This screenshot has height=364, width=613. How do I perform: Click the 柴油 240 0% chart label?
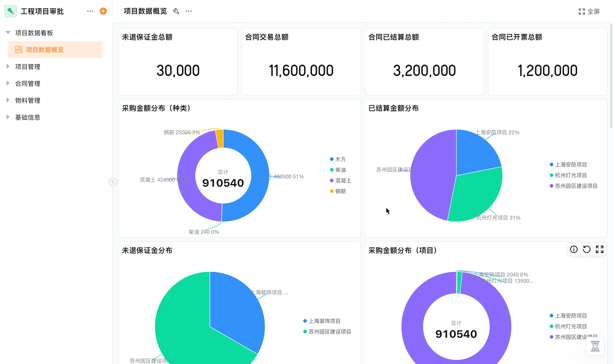coord(204,232)
